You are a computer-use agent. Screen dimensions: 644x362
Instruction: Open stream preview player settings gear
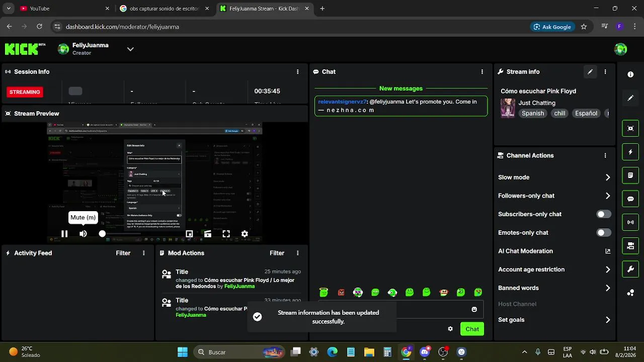pos(245,234)
